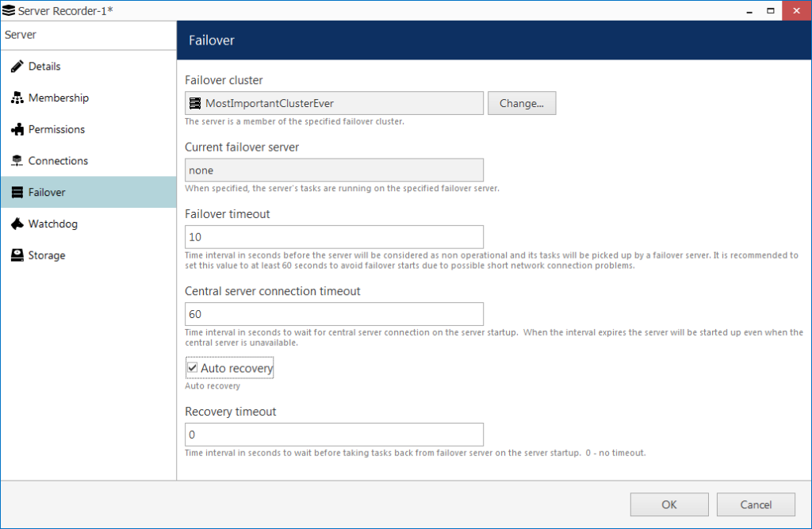Click the Current failover server field
The width and height of the screenshot is (812, 529).
(x=334, y=171)
